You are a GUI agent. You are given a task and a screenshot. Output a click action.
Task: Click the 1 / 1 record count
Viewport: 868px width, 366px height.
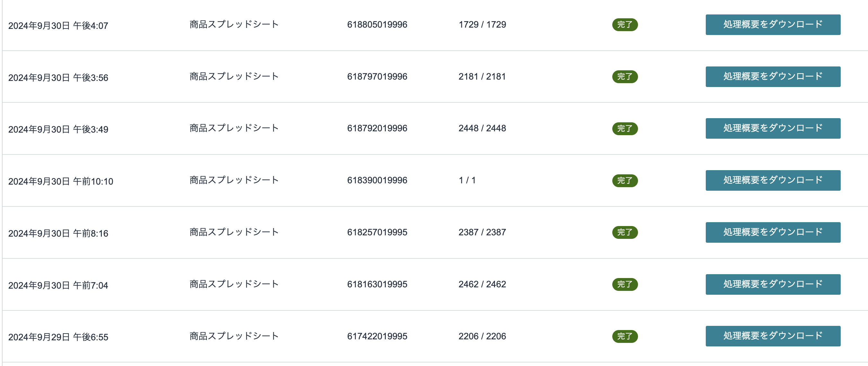point(467,180)
